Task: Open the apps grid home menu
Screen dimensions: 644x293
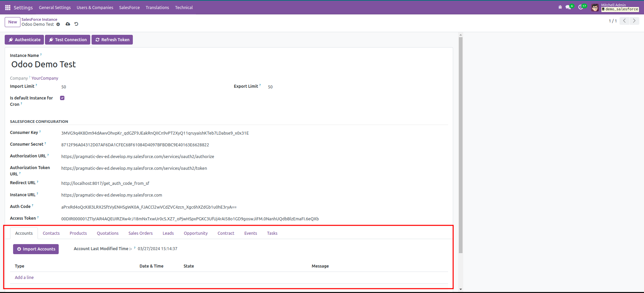Action: (x=8, y=7)
